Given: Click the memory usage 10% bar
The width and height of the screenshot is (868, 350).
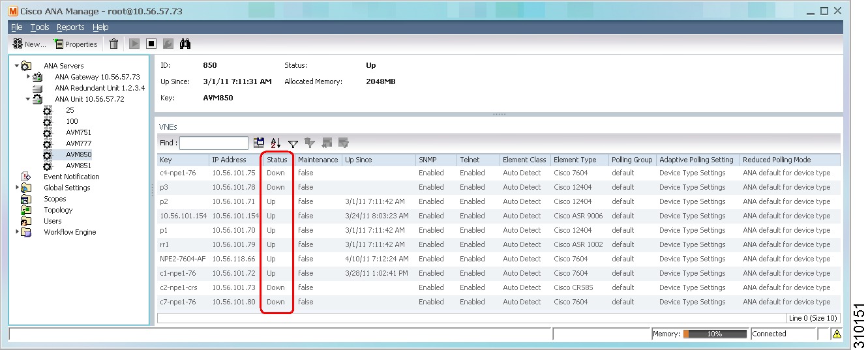Looking at the screenshot, I should click(715, 334).
